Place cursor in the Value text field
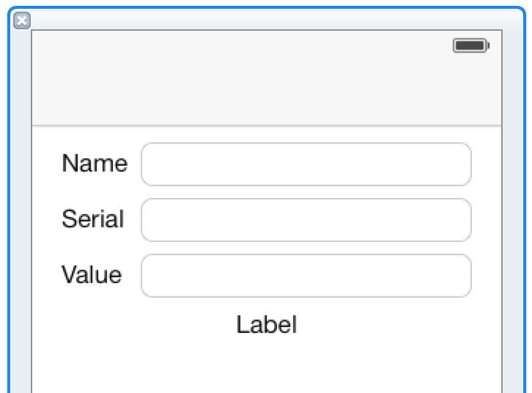 pos(306,276)
